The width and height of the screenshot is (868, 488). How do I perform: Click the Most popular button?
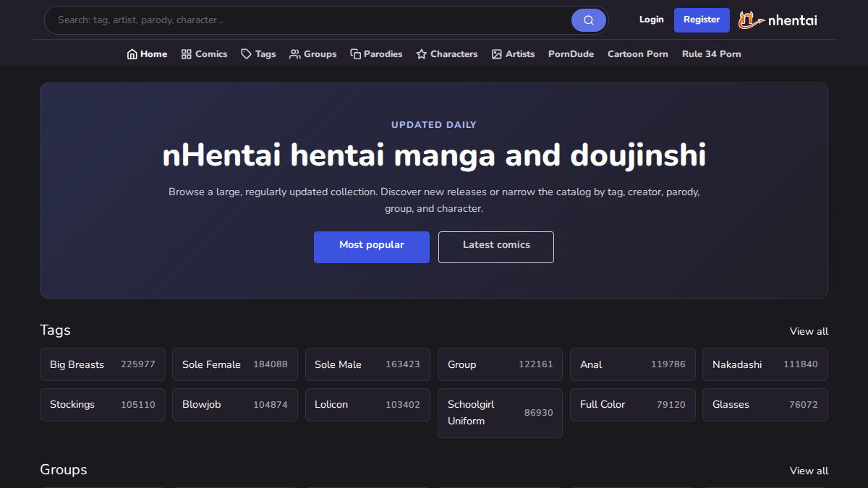pyautogui.click(x=372, y=247)
